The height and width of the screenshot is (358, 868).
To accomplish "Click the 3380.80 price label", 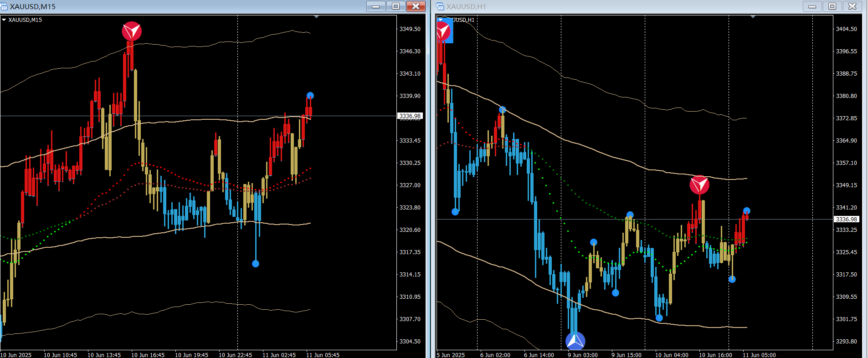I will 847,96.
